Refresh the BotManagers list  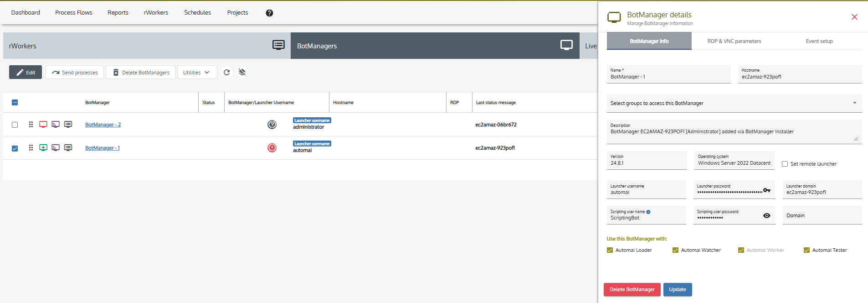(x=227, y=72)
